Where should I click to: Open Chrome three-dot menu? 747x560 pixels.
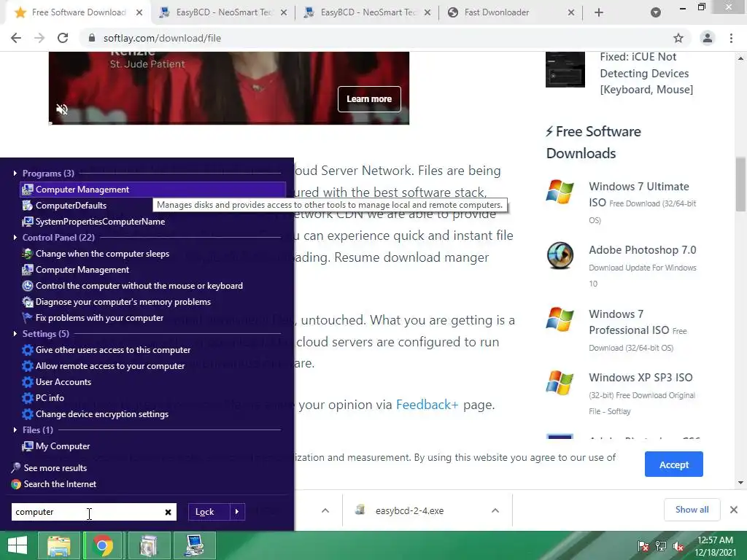(x=731, y=38)
